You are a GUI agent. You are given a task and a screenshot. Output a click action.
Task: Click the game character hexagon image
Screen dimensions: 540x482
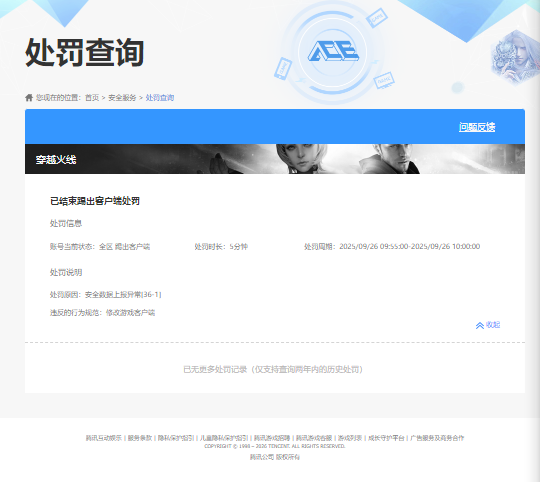[x=515, y=57]
